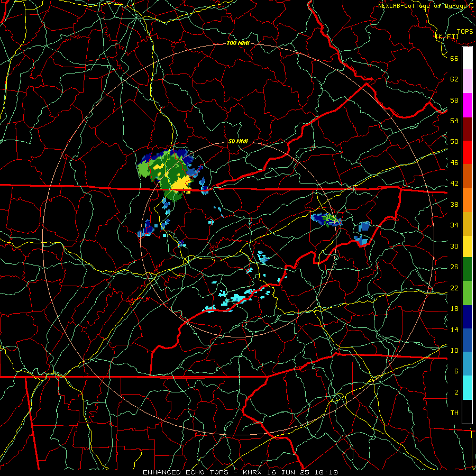
Task: Pick the cyan legend swatch
Action: coord(467,388)
